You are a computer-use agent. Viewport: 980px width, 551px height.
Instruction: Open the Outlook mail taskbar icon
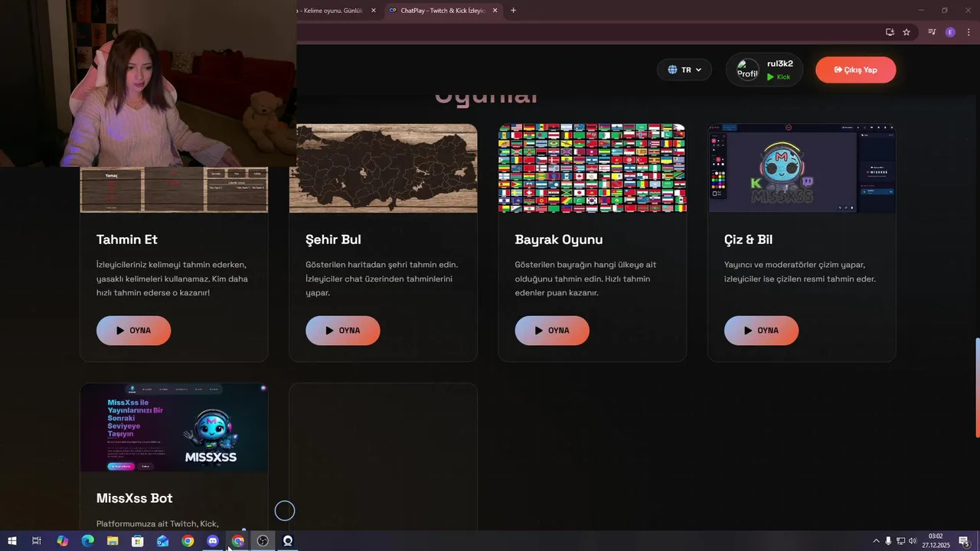click(162, 541)
